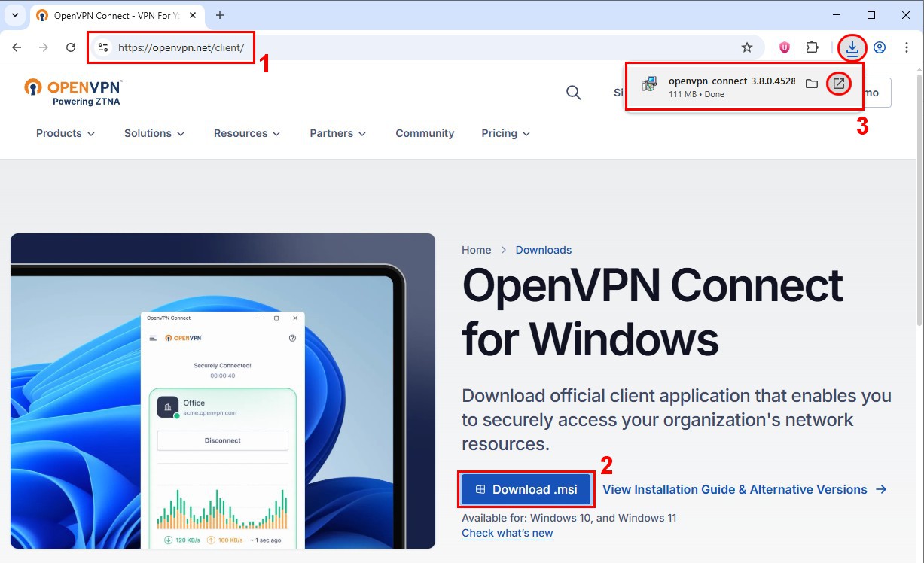Open Chrome profile avatar icon
The height and width of the screenshot is (563, 924).
[x=880, y=47]
